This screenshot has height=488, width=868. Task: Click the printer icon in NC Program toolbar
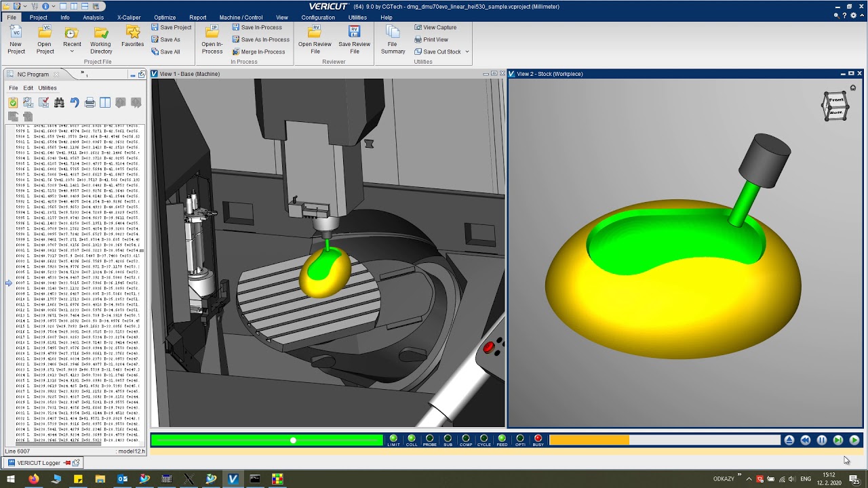coord(90,102)
